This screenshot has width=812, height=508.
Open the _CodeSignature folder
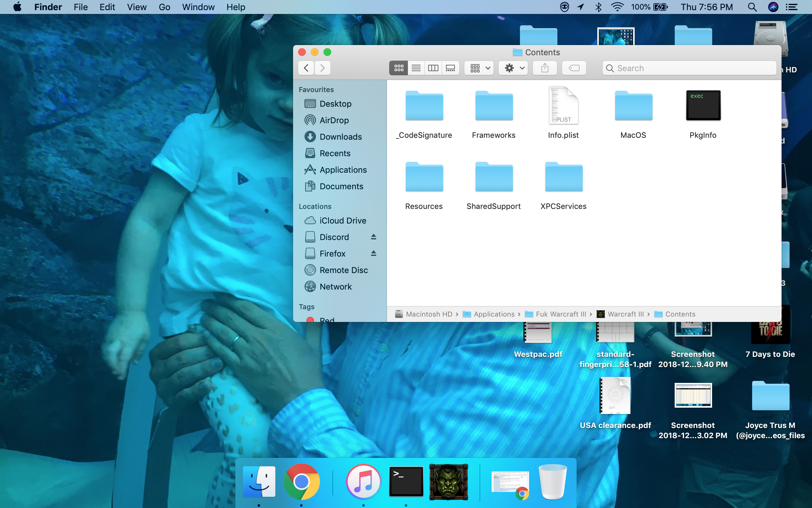pyautogui.click(x=424, y=106)
